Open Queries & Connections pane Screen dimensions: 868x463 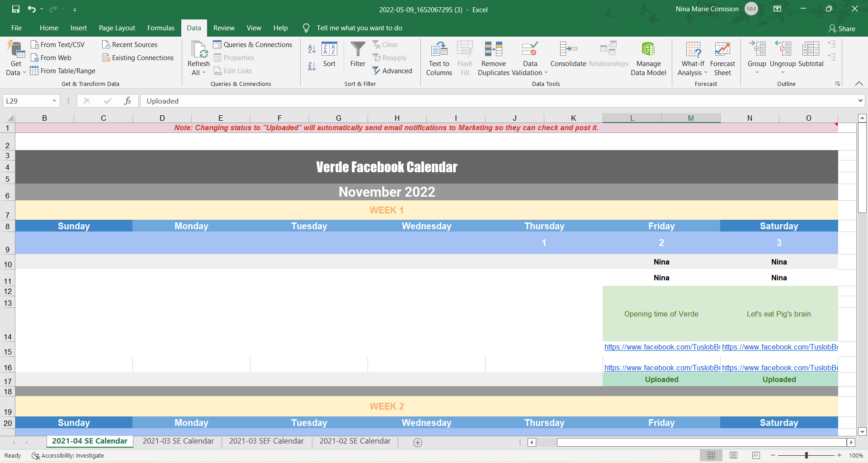(x=253, y=44)
